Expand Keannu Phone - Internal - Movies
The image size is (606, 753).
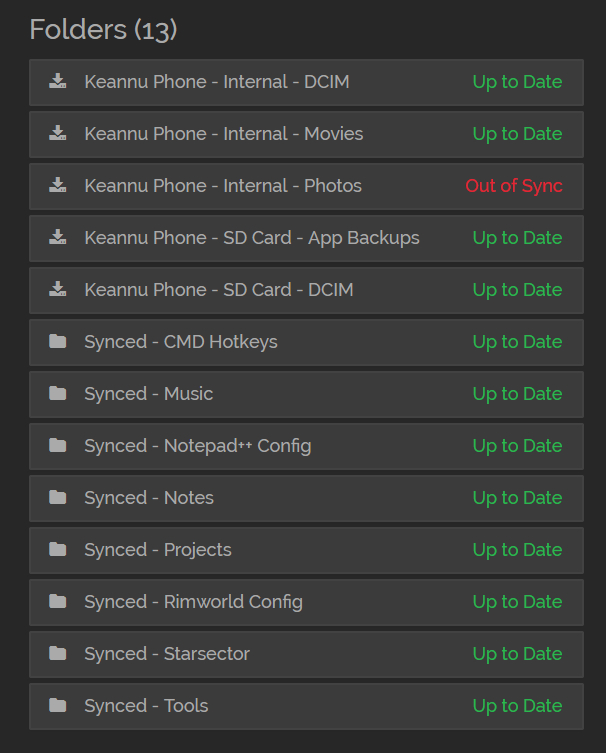tap(223, 134)
